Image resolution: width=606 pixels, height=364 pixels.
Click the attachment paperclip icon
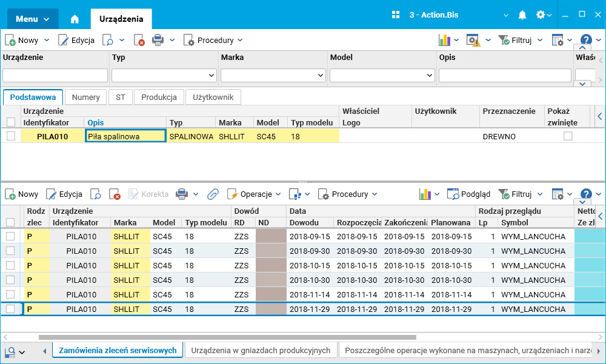tap(212, 194)
